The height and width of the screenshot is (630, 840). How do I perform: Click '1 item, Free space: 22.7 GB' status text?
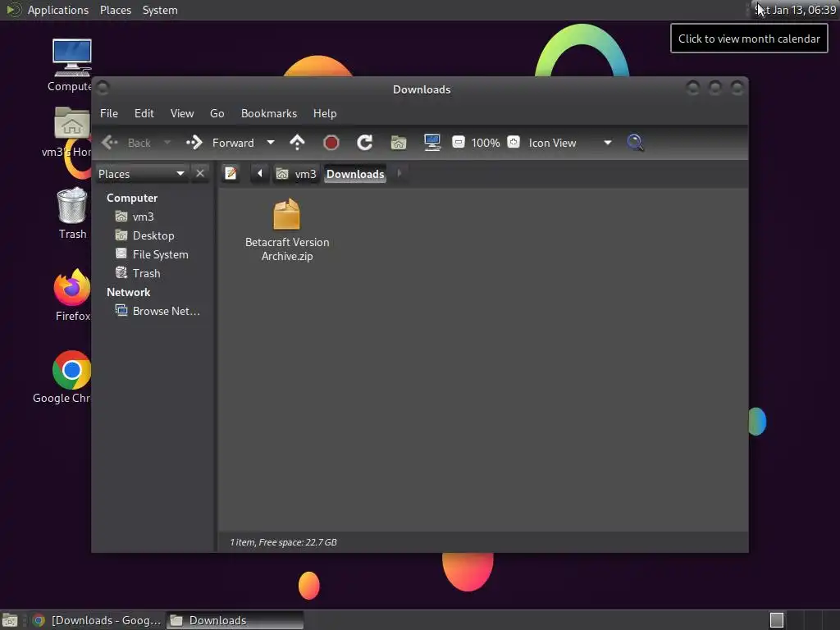pos(283,542)
